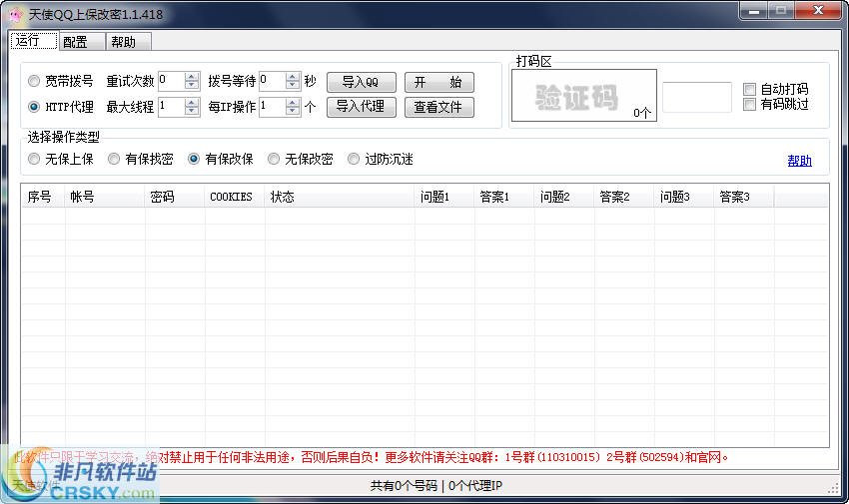This screenshot has height=504, width=849.
Task: Click the 状态 column header
Action: tap(340, 197)
